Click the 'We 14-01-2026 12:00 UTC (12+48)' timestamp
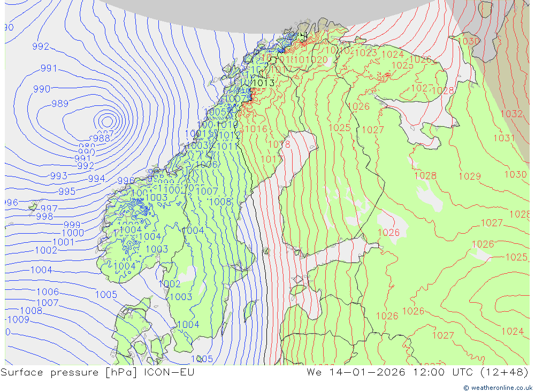This screenshot has width=535, height=392. [x=417, y=372]
